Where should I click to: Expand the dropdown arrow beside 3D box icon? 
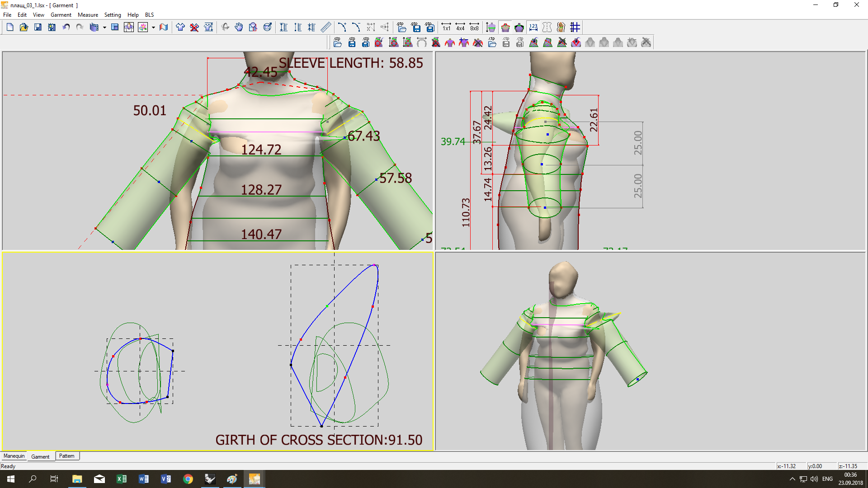coord(104,28)
